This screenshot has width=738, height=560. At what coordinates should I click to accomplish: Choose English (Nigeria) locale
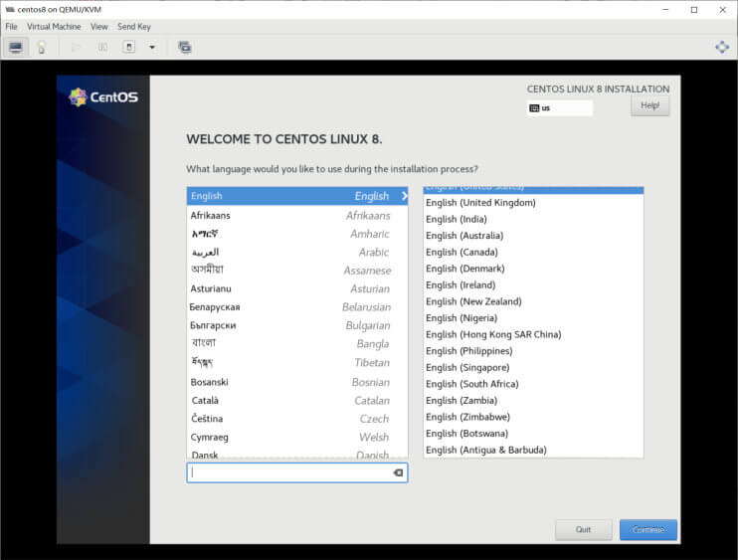coord(533,318)
